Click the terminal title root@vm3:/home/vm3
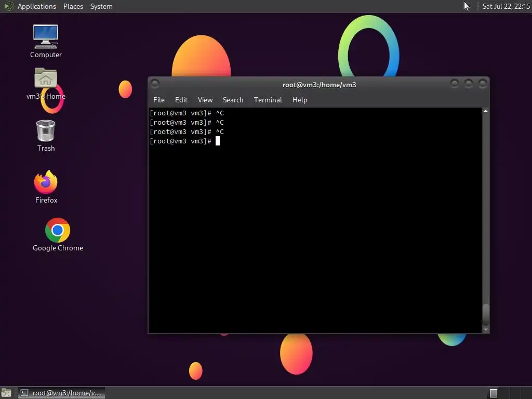Viewport: 532px width, 399px height. click(x=320, y=85)
